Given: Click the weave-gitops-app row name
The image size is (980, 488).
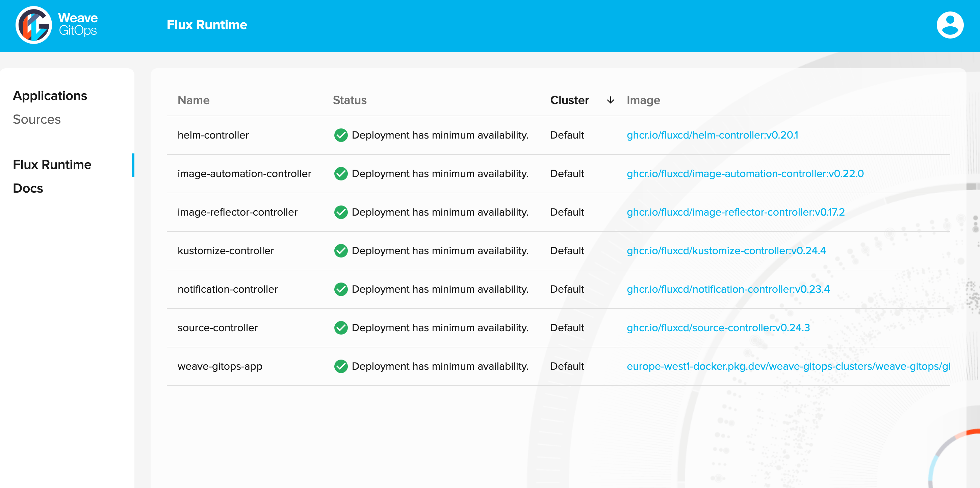Looking at the screenshot, I should (x=220, y=366).
